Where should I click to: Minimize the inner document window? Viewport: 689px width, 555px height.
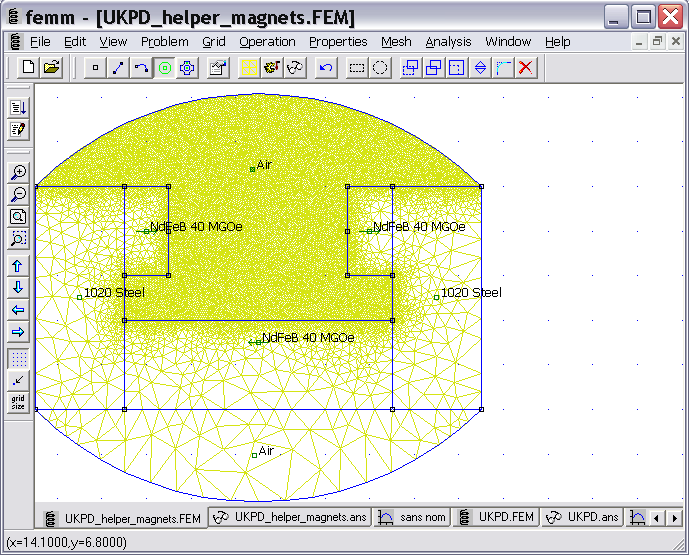tap(639, 42)
